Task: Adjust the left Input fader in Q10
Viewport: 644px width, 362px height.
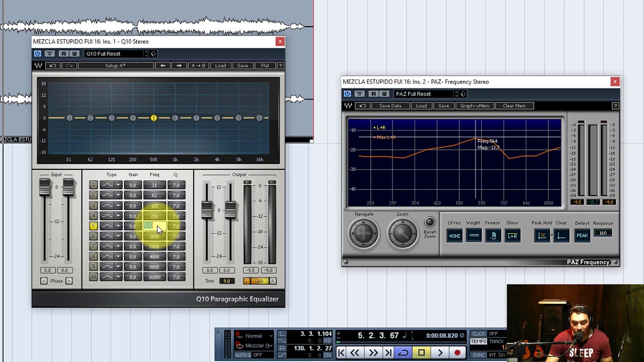Action: click(45, 188)
